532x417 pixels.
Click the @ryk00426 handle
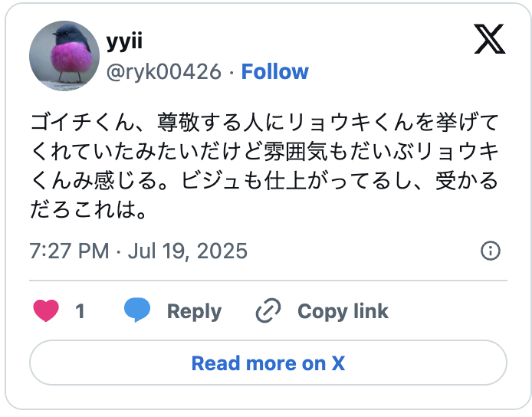(x=164, y=72)
